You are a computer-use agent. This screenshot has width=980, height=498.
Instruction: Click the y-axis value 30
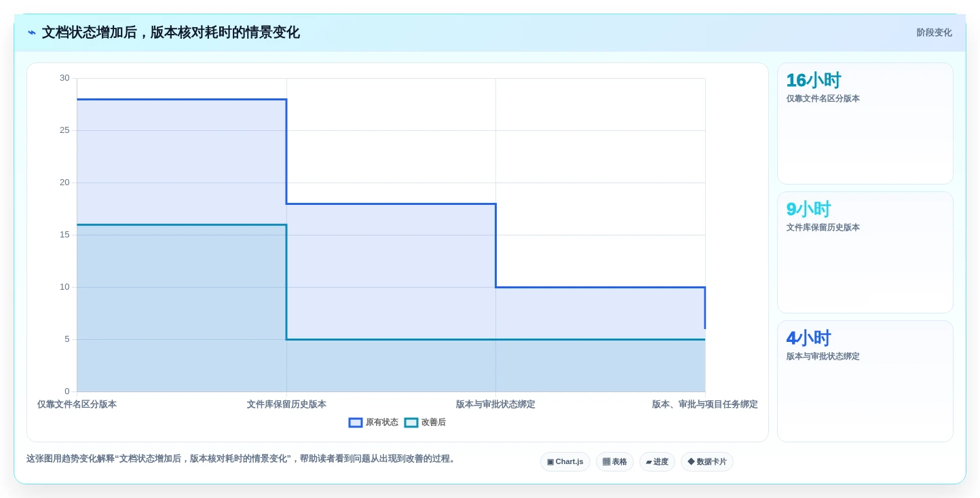coord(64,78)
